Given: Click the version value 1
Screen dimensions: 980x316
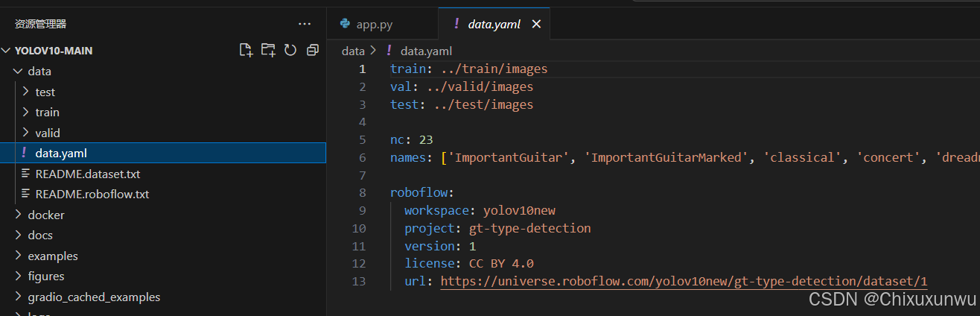Looking at the screenshot, I should [472, 245].
